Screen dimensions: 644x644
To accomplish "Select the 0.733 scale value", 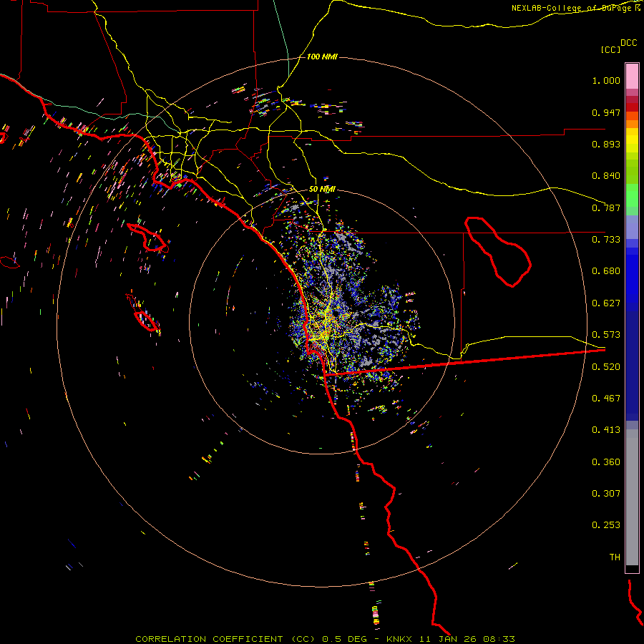I will click(x=606, y=240).
